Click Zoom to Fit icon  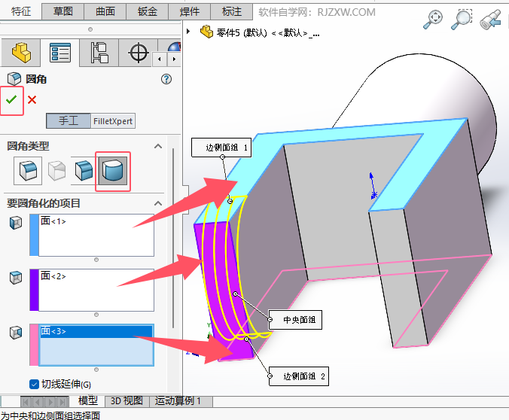(x=433, y=20)
